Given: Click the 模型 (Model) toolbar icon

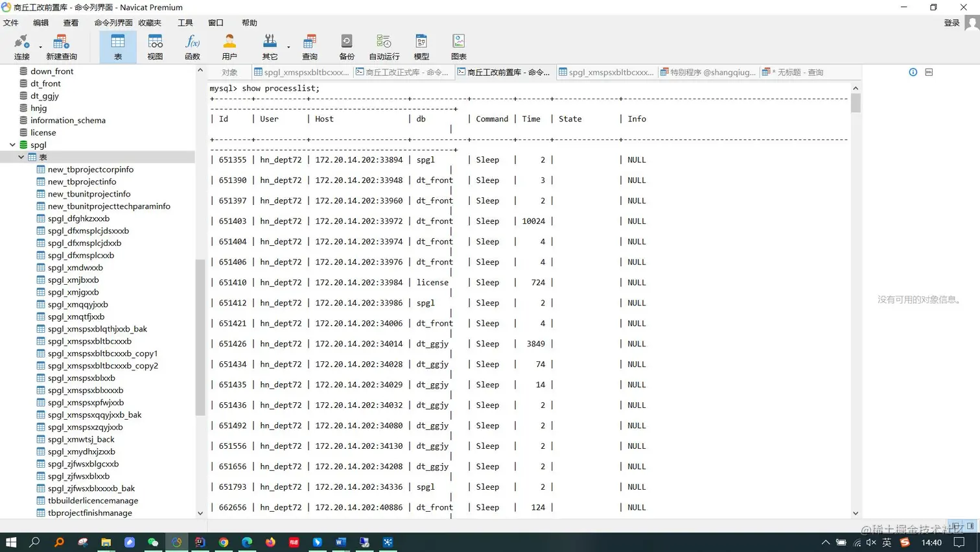Looking at the screenshot, I should tap(421, 47).
